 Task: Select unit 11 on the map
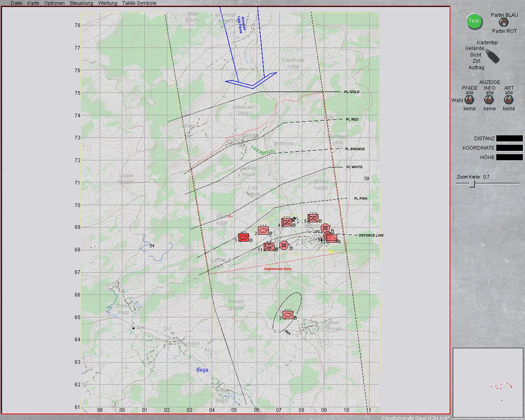point(269,247)
